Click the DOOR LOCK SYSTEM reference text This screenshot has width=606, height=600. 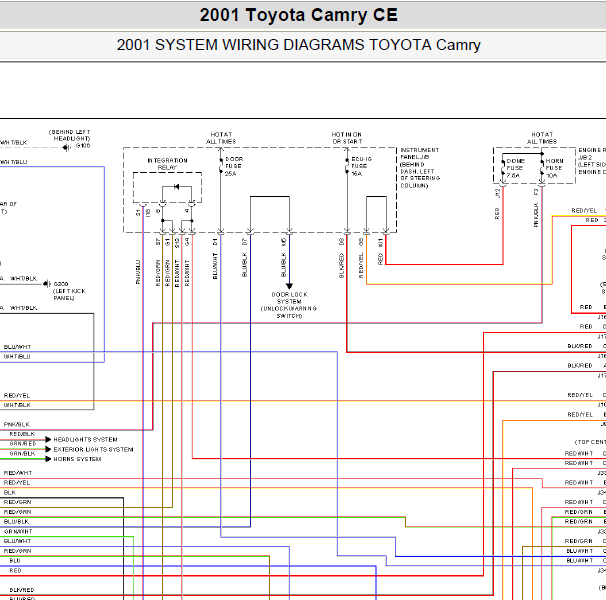coord(289,305)
